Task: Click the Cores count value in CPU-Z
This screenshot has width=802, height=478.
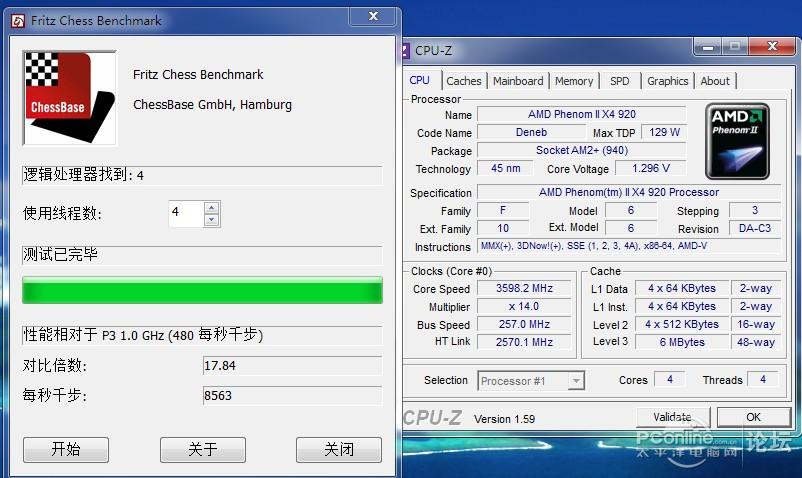Action: [670, 379]
